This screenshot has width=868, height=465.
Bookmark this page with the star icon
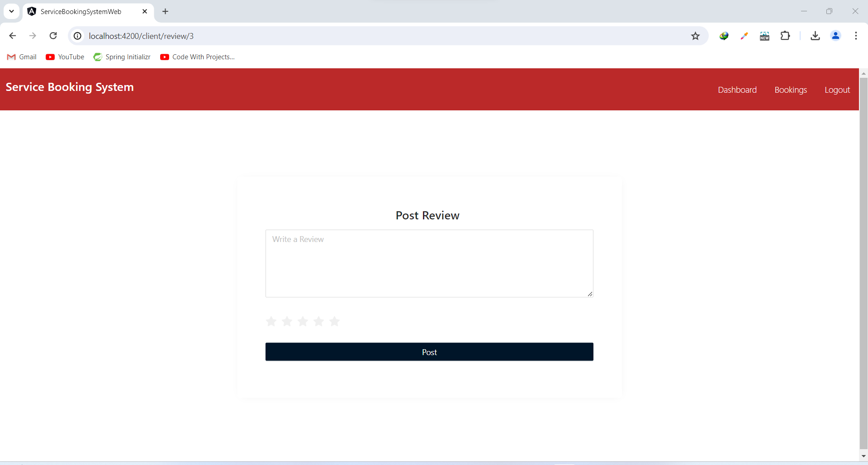coord(695,36)
